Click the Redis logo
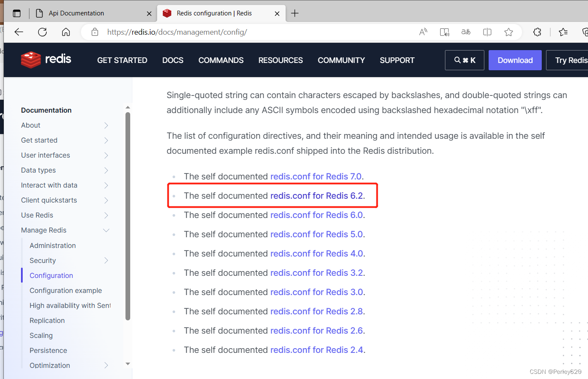 coord(46,60)
